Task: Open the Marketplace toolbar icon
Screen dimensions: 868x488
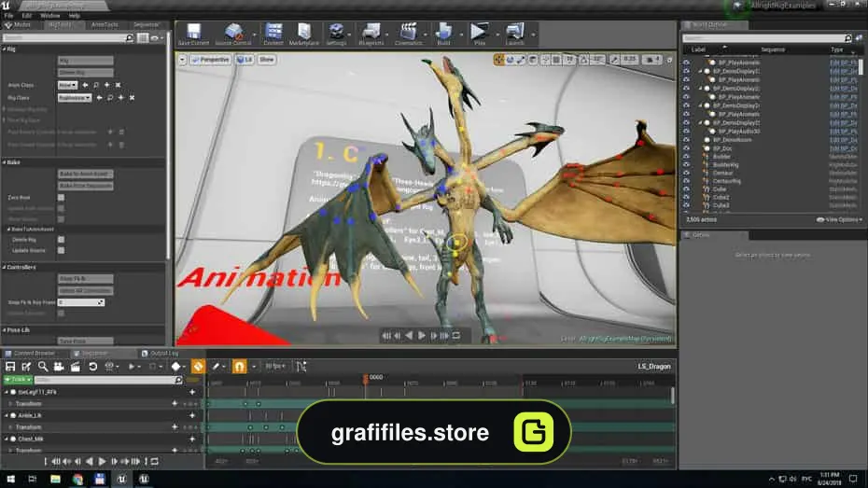Action: [304, 35]
